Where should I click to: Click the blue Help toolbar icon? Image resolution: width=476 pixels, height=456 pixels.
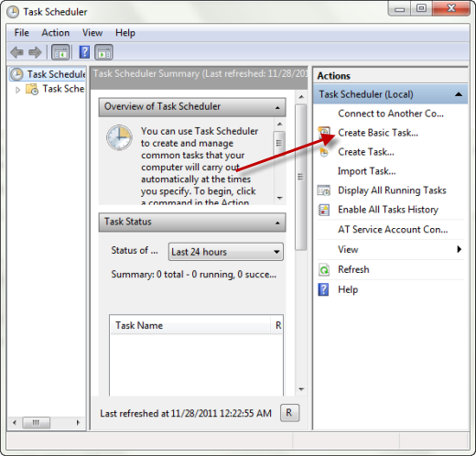click(x=84, y=52)
